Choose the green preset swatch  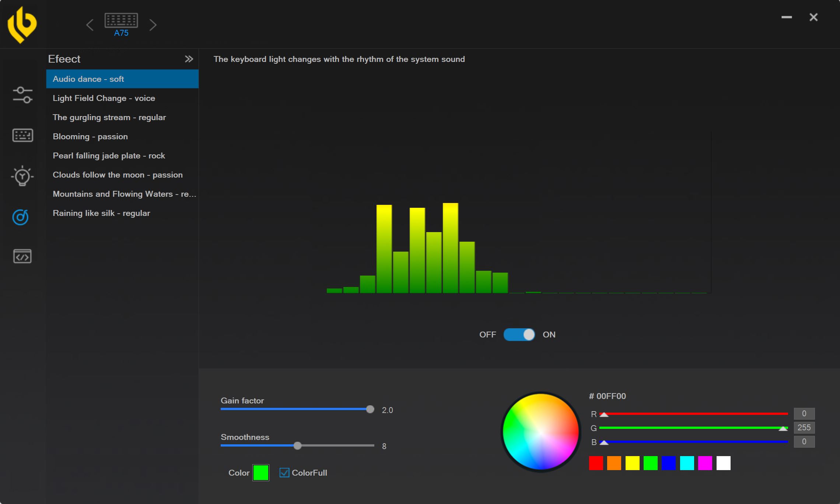click(x=651, y=463)
